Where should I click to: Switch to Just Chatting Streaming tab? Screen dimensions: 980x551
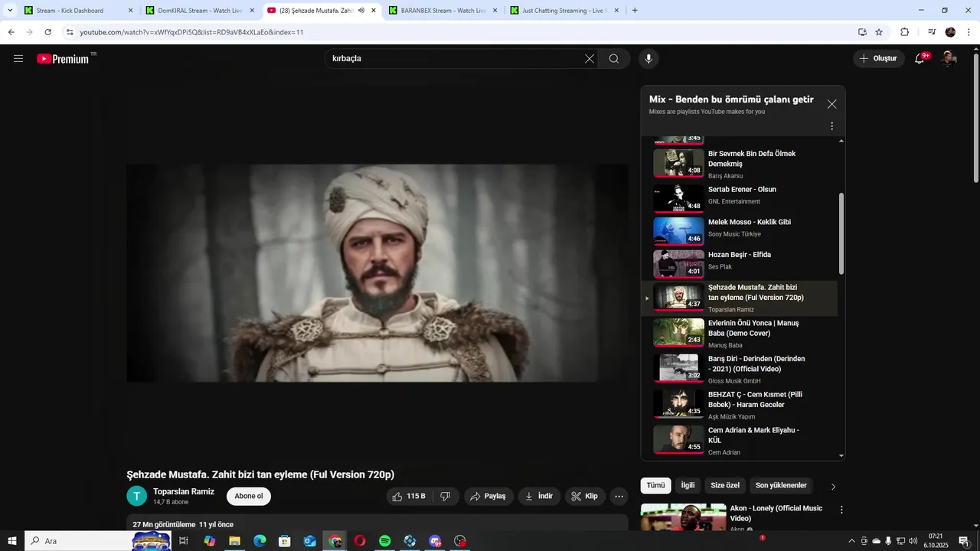pyautogui.click(x=564, y=11)
